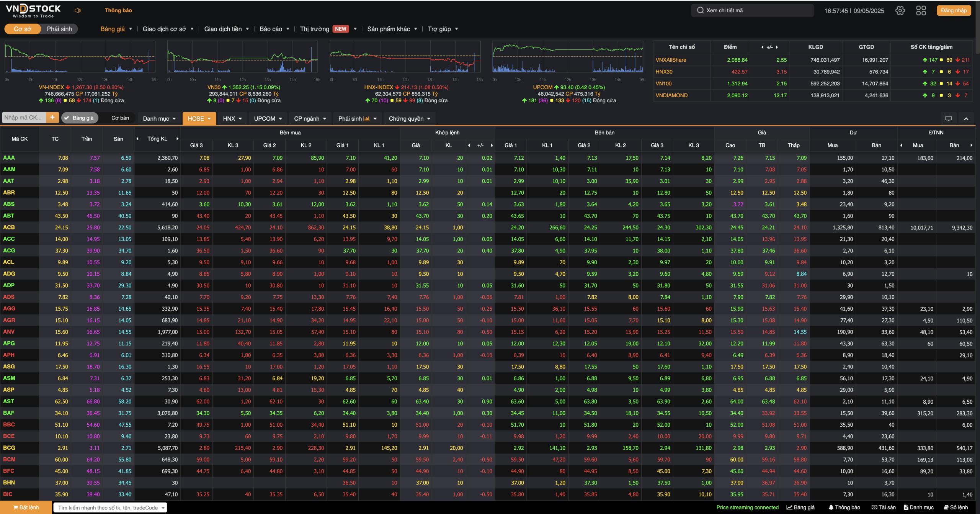
Task: Select the Cơ bản view toggle
Action: 120,118
